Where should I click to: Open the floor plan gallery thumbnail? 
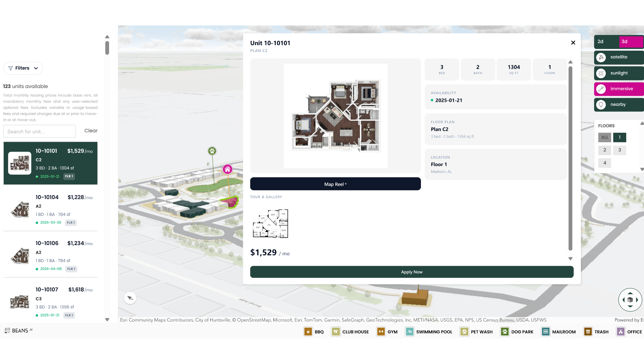coord(270,224)
